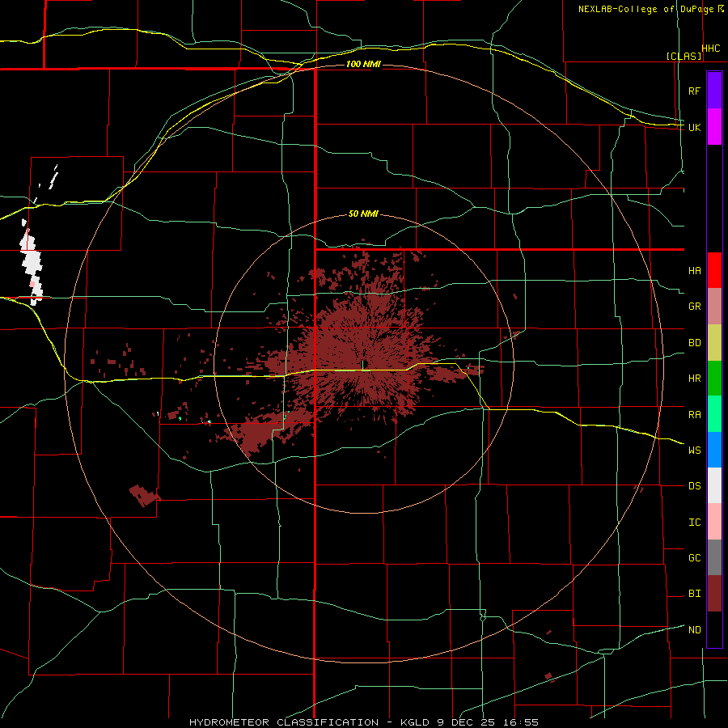728x728 pixels.
Task: Click the RA light green swatch
Action: [714, 414]
